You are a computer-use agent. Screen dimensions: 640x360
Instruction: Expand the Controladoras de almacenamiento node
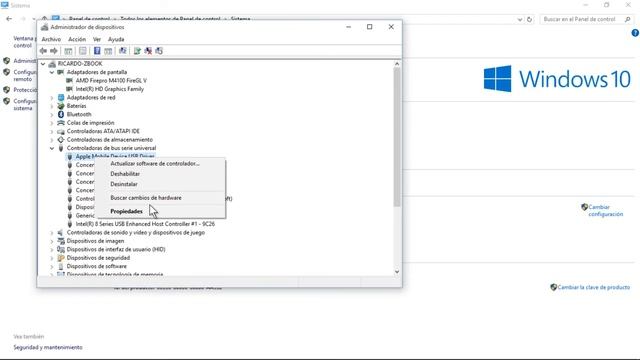tap(52, 140)
